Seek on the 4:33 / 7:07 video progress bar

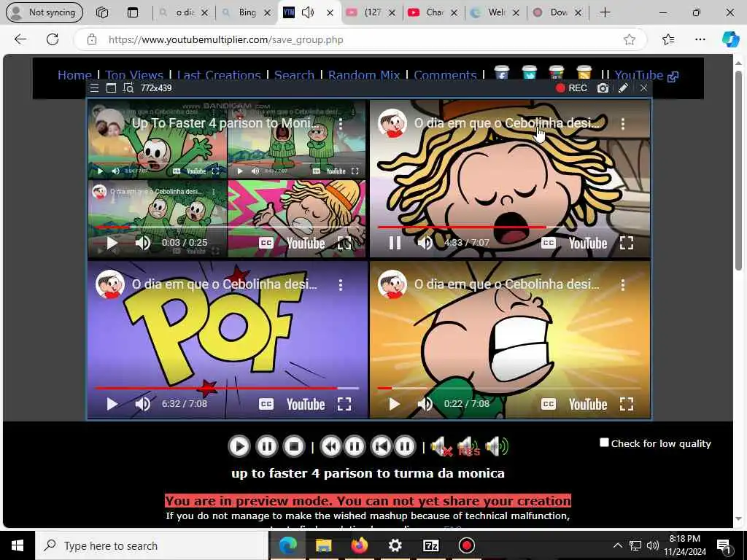point(510,227)
